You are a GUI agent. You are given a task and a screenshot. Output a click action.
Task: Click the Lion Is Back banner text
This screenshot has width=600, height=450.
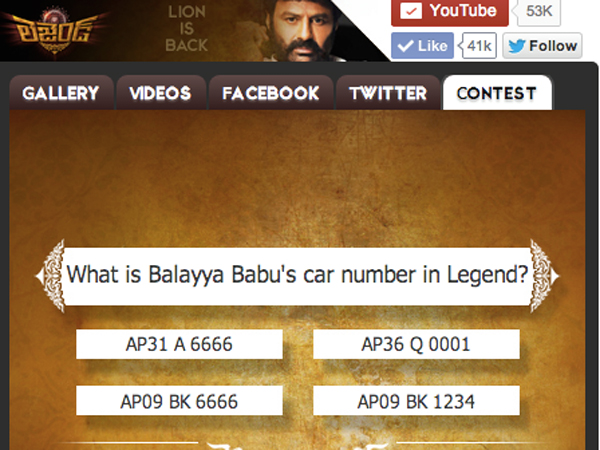(187, 29)
